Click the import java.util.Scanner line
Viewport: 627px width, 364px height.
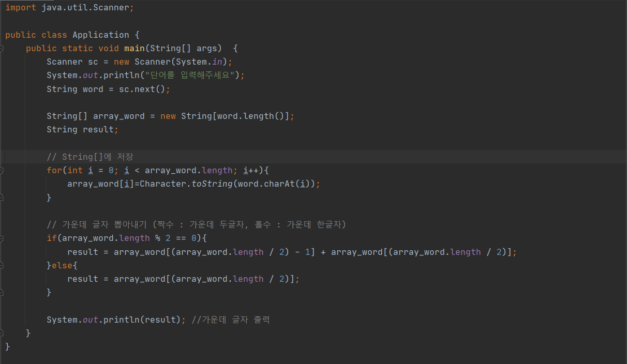click(x=69, y=8)
